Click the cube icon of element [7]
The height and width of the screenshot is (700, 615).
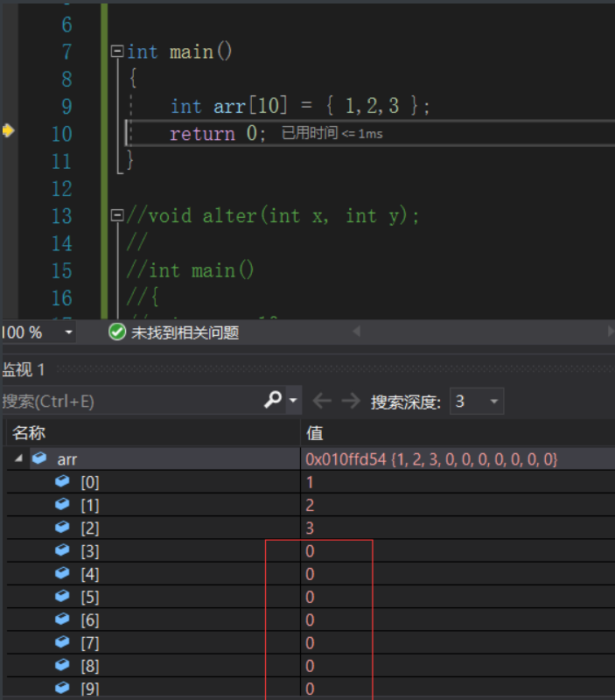click(62, 642)
